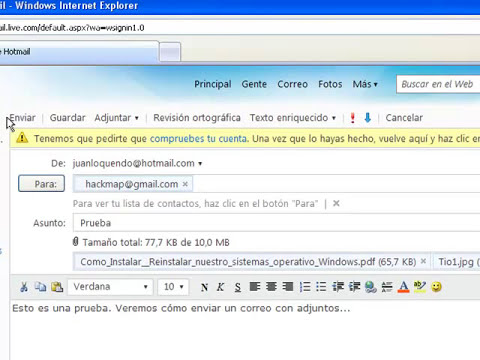Screen dimensions: 480x360
Task: Click in the Asunto subject field
Action: (276, 223)
